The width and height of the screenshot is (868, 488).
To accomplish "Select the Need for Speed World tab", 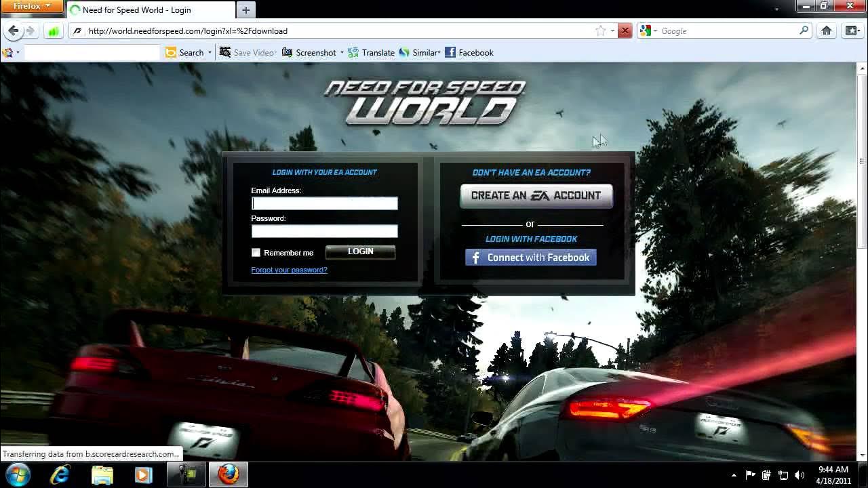I will [151, 9].
